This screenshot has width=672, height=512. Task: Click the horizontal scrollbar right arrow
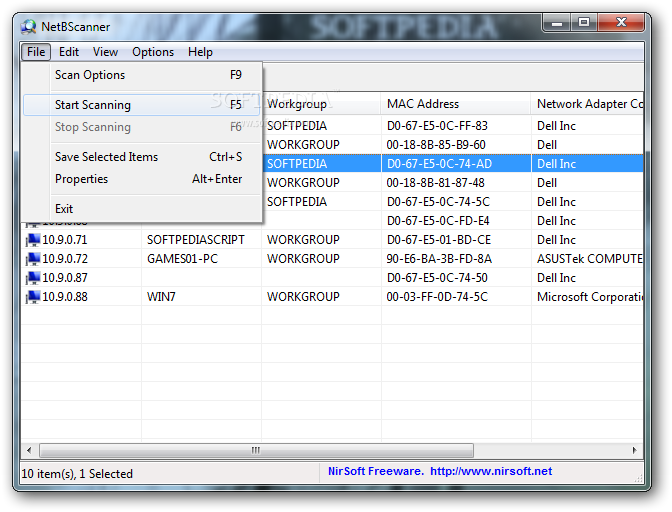coord(635,450)
